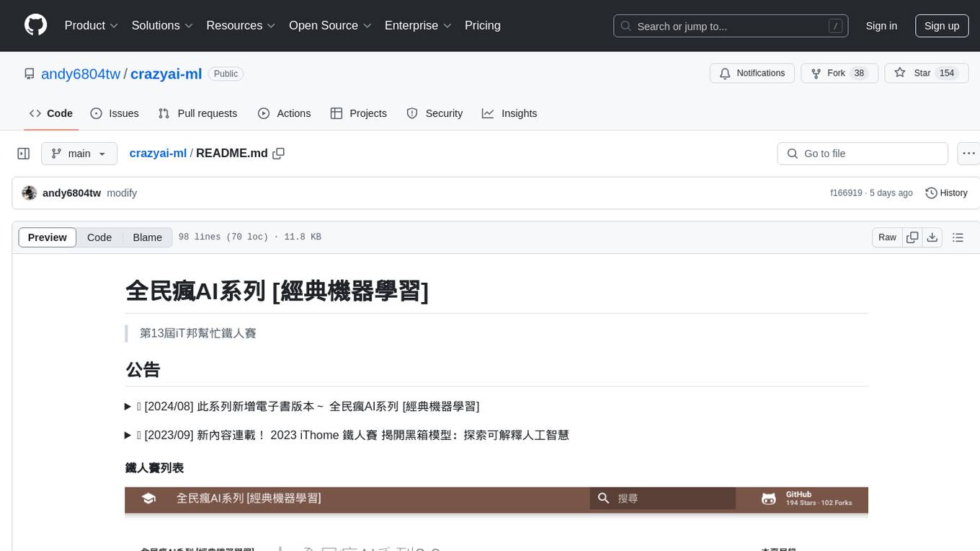Switch to the Actions tab

284,113
